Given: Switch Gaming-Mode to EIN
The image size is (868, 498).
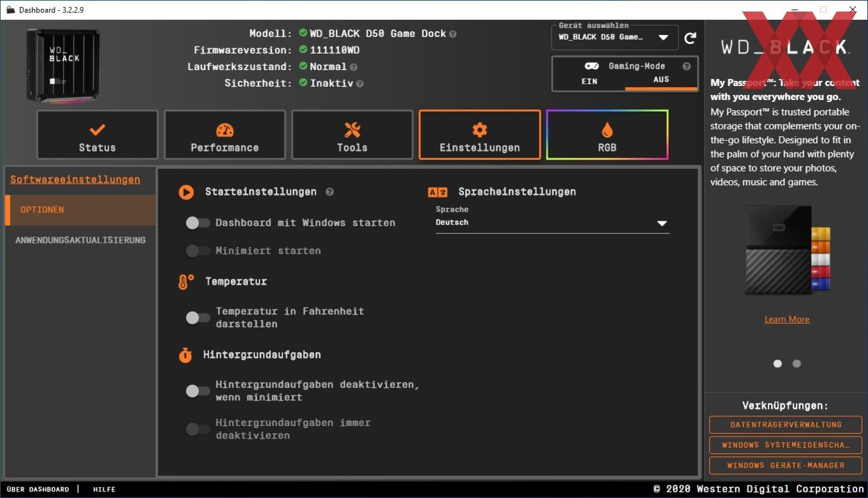Looking at the screenshot, I should click(x=589, y=81).
